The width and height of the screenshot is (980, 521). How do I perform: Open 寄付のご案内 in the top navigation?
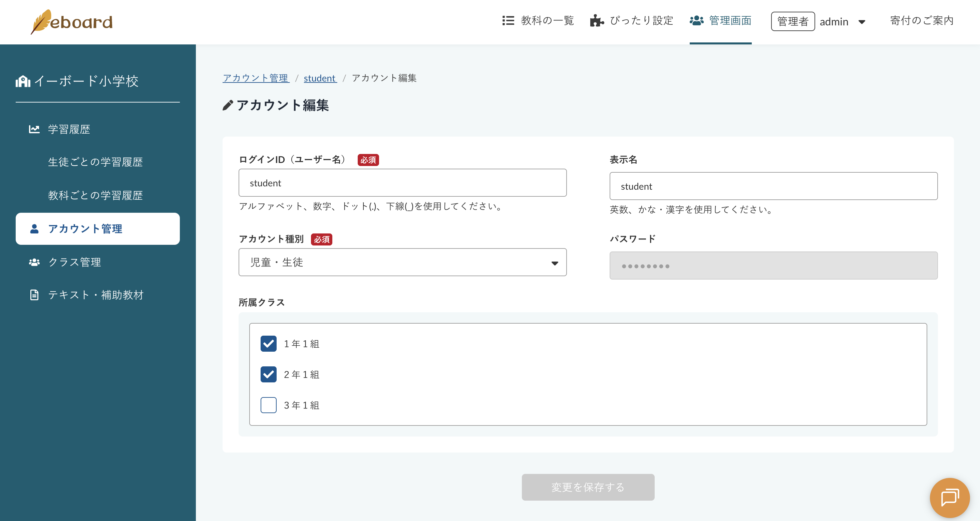coord(922,21)
